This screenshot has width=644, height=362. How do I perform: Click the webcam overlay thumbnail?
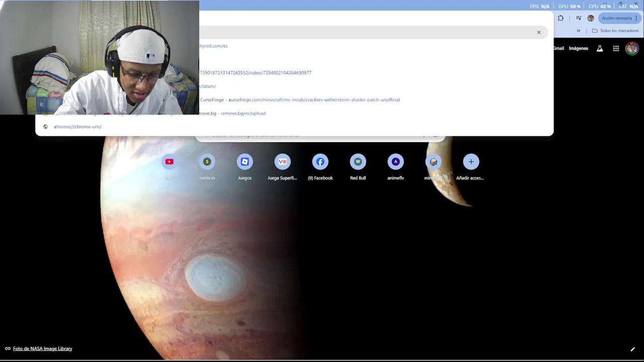100,57
